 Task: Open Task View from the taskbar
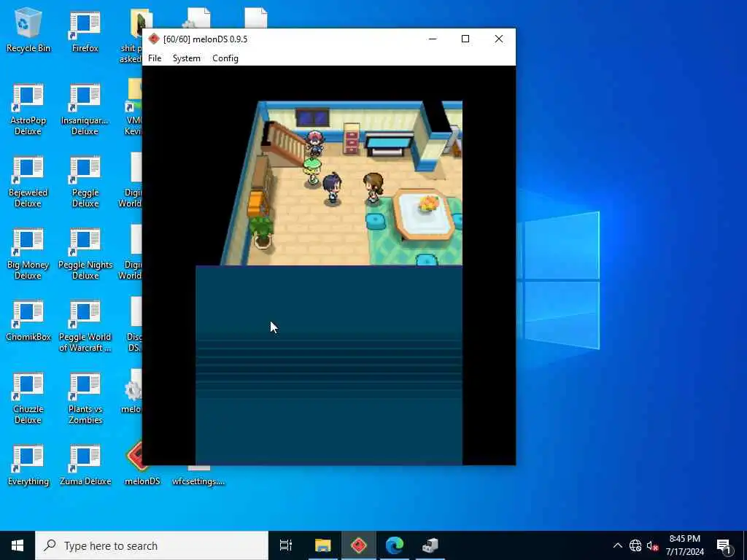(x=286, y=545)
